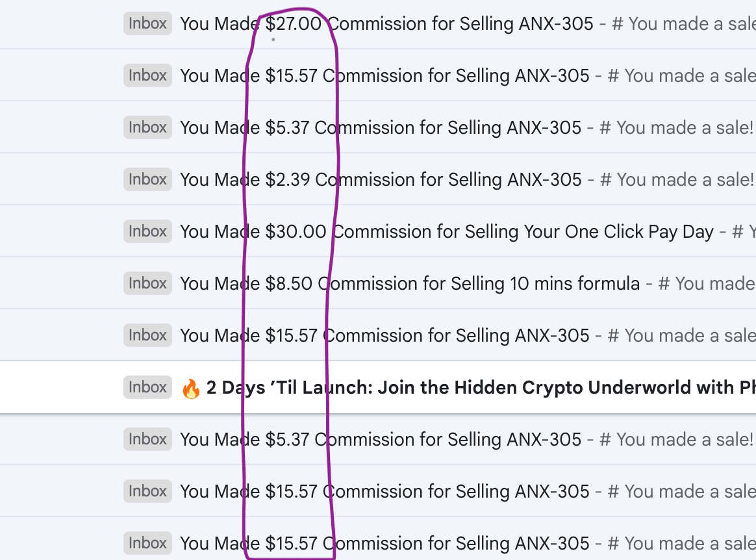
Task: Click the preview snippet of the $27.00 email
Action: [x=682, y=24]
